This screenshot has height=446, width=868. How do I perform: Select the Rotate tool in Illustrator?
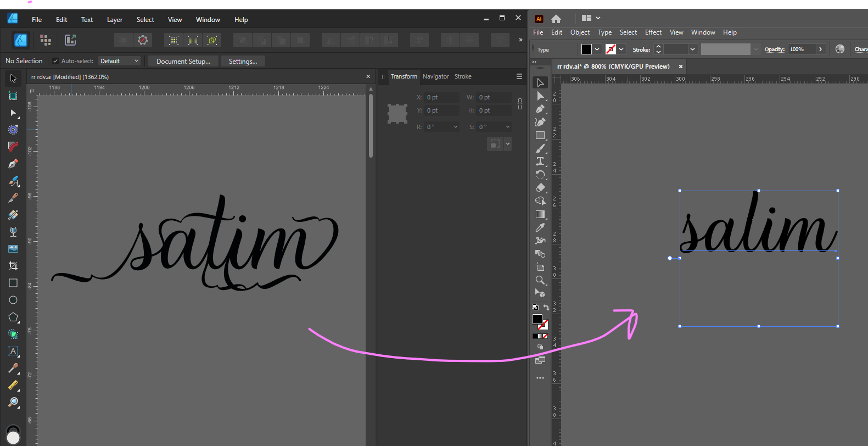(x=540, y=175)
